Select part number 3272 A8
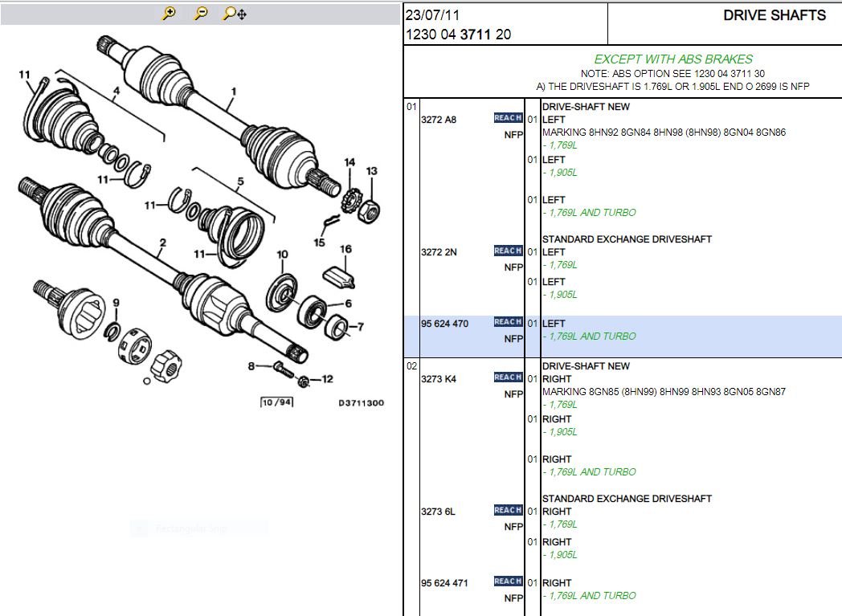This screenshot has height=616, width=842. coord(438,120)
